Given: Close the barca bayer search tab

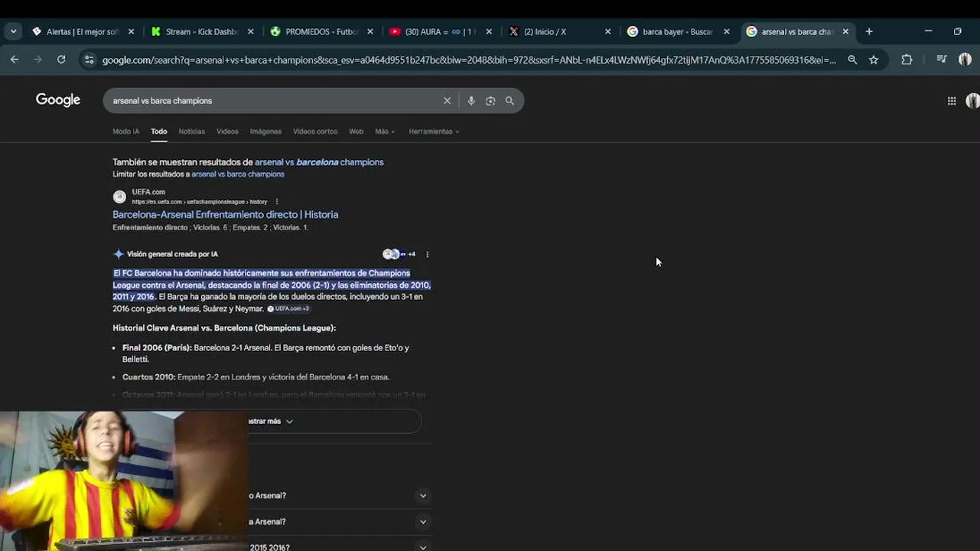Looking at the screenshot, I should [727, 31].
